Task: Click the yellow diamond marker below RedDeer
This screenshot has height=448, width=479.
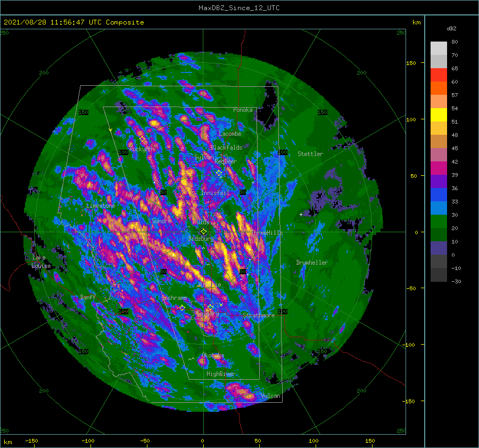Action: click(x=219, y=173)
